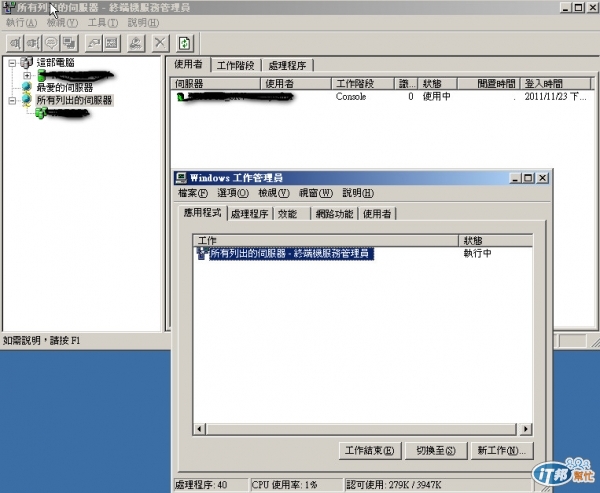Click the Terminal Services Manager title bar icon
The width and height of the screenshot is (600, 493).
point(8,8)
